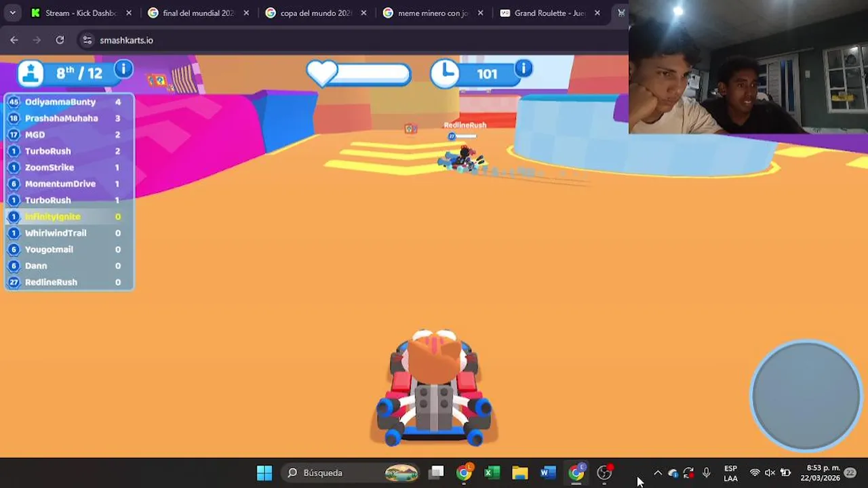Close the final del mundial tab
Image resolution: width=868 pixels, height=488 pixels.
(246, 13)
